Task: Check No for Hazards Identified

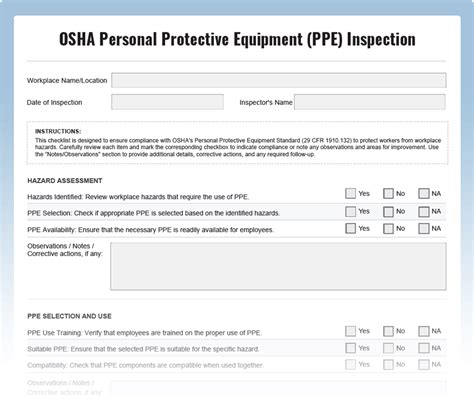Action: point(388,193)
